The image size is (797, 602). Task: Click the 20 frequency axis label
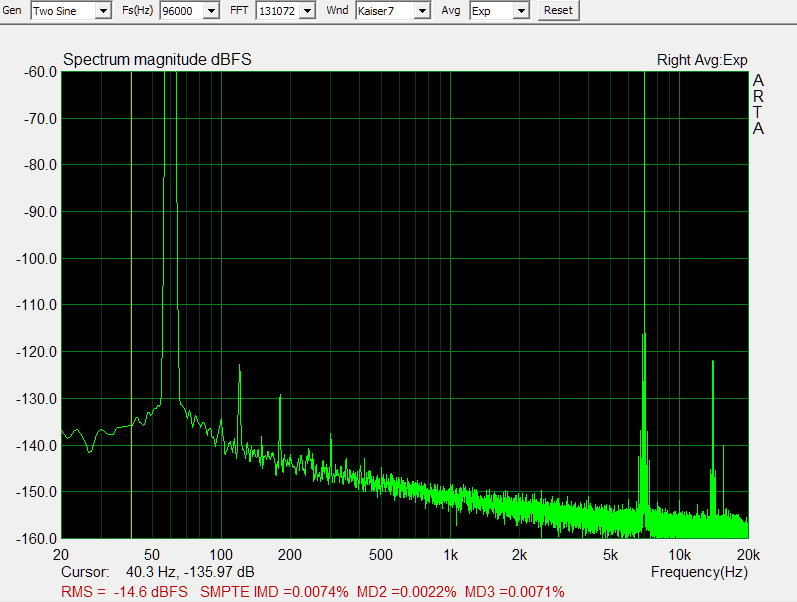coord(61,555)
